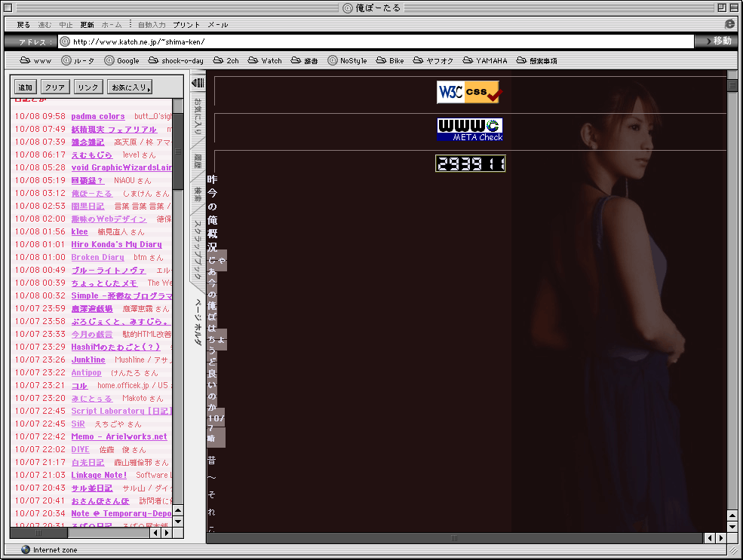This screenshot has width=743, height=560.
Task: Click the main page horizontal scrollbar thumb
Action: click(x=454, y=538)
